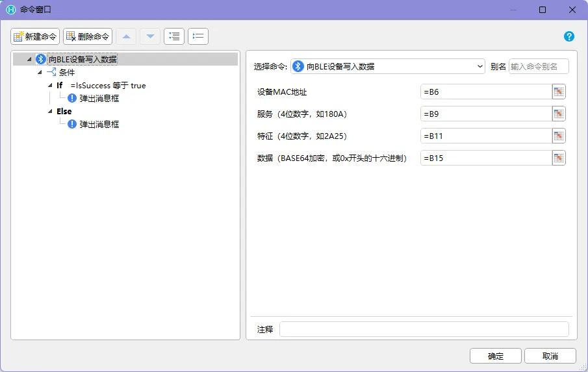Move command down with the down arrow
The width and height of the screenshot is (588, 372).
(150, 36)
